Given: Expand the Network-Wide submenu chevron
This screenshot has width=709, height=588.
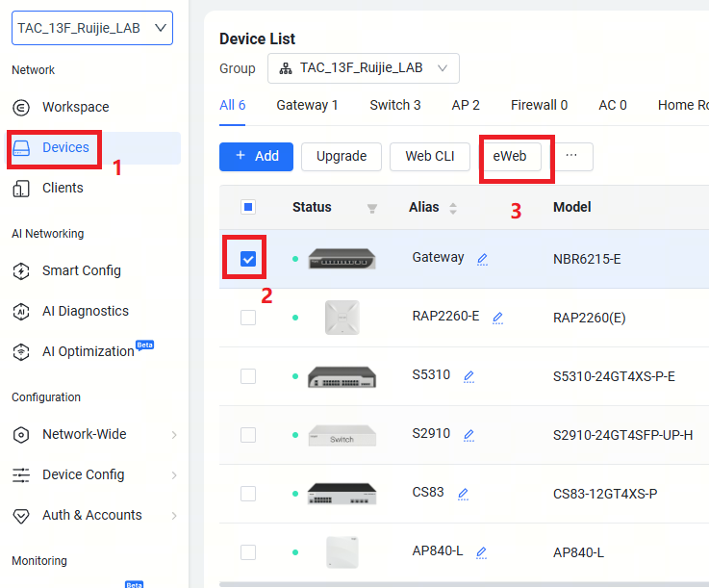Looking at the screenshot, I should click(x=174, y=435).
